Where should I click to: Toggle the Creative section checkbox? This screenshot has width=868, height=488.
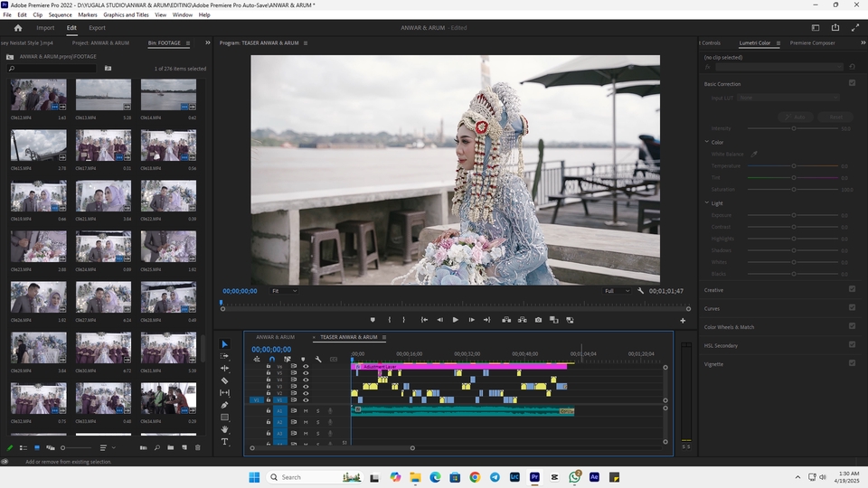coord(852,289)
